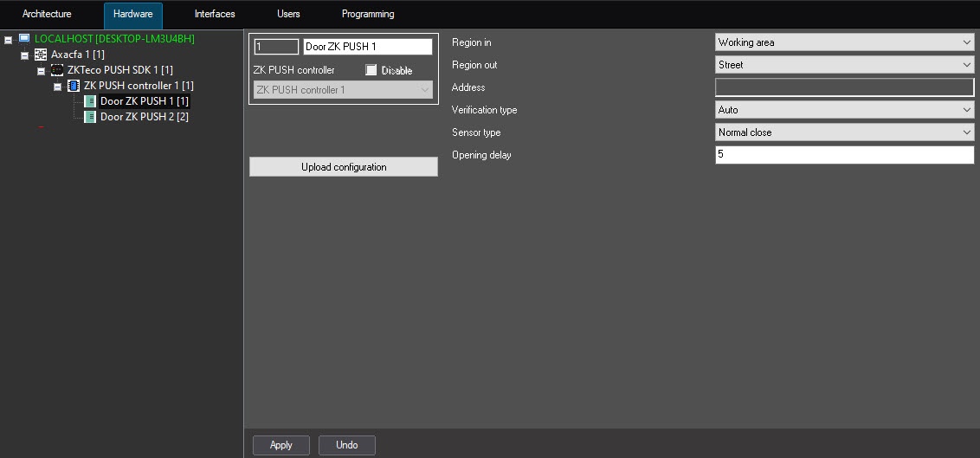This screenshot has height=458, width=980.
Task: Collapse the Axacfa 1 tree node
Action: [24, 55]
